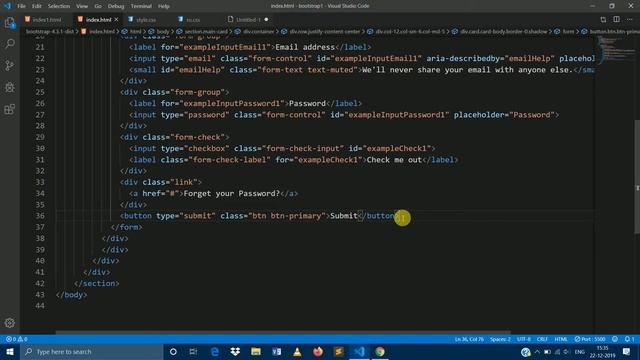Open the Search view in activity bar

[10, 44]
